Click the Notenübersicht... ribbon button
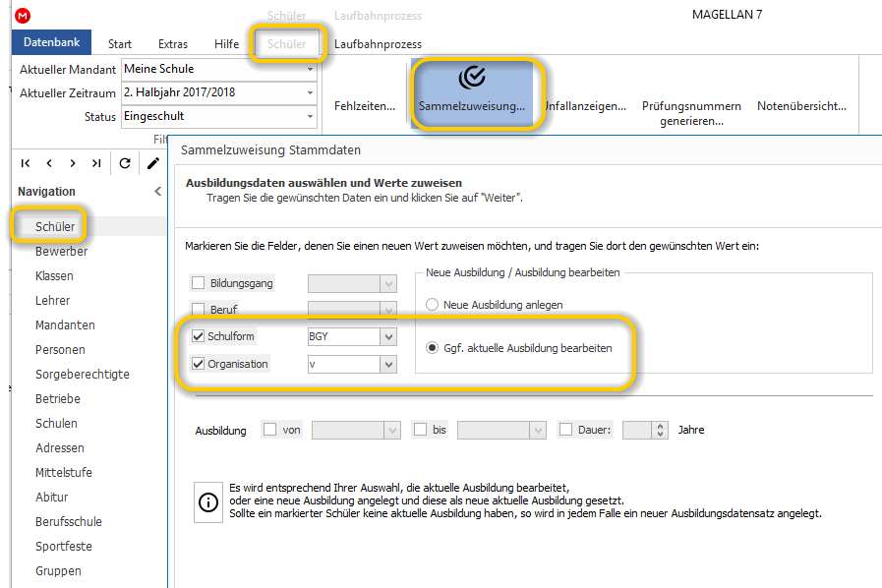882x588 pixels. click(x=801, y=106)
